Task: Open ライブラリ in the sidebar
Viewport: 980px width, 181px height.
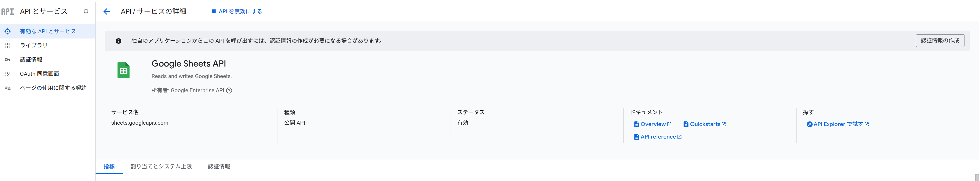Action: tap(33, 46)
